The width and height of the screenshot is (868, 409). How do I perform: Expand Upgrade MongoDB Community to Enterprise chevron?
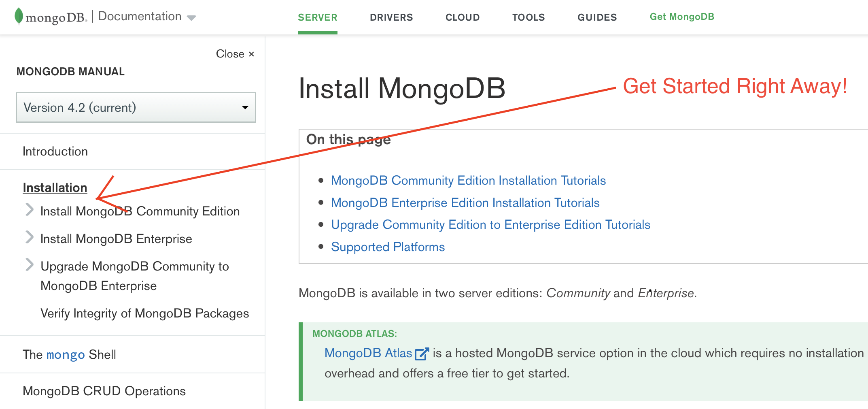coord(29,265)
